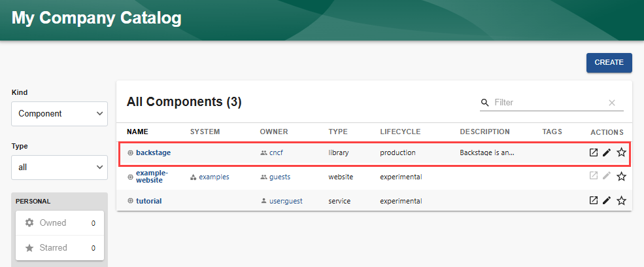Click the system icon beside examples
644x267 pixels.
click(x=194, y=177)
